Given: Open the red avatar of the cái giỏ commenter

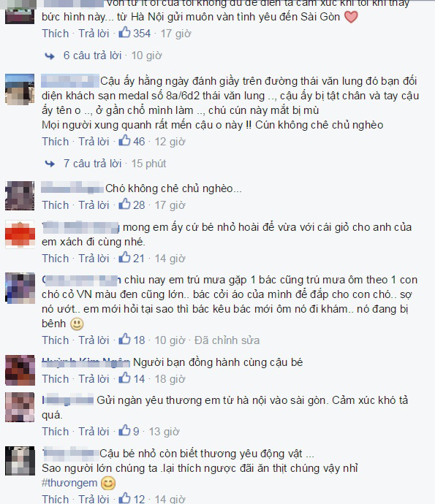Looking at the screenshot, I should click(x=20, y=234).
